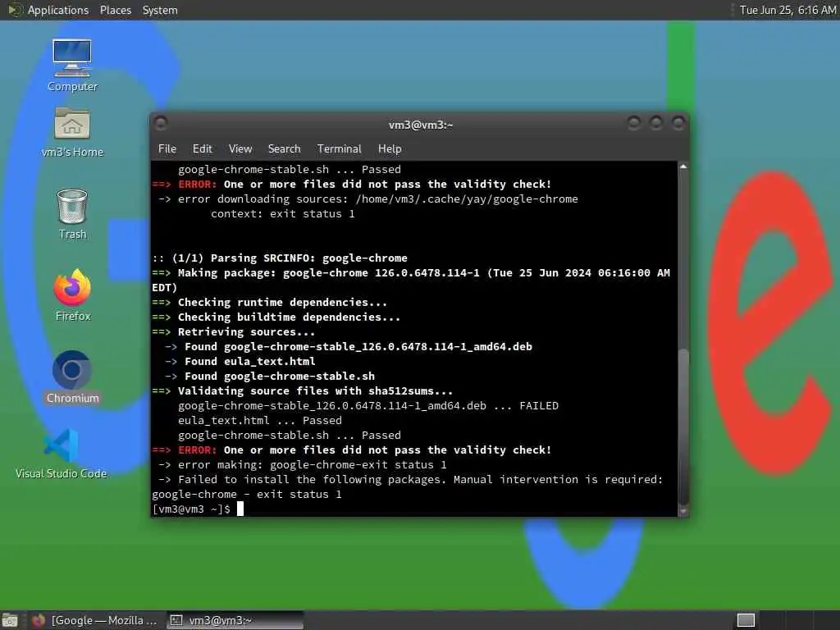
Task: Open the Terminal menu
Action: pos(339,149)
